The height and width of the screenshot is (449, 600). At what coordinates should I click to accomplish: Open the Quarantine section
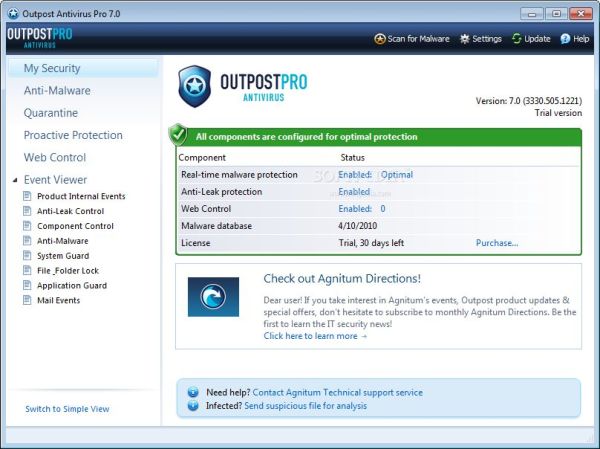coord(51,113)
